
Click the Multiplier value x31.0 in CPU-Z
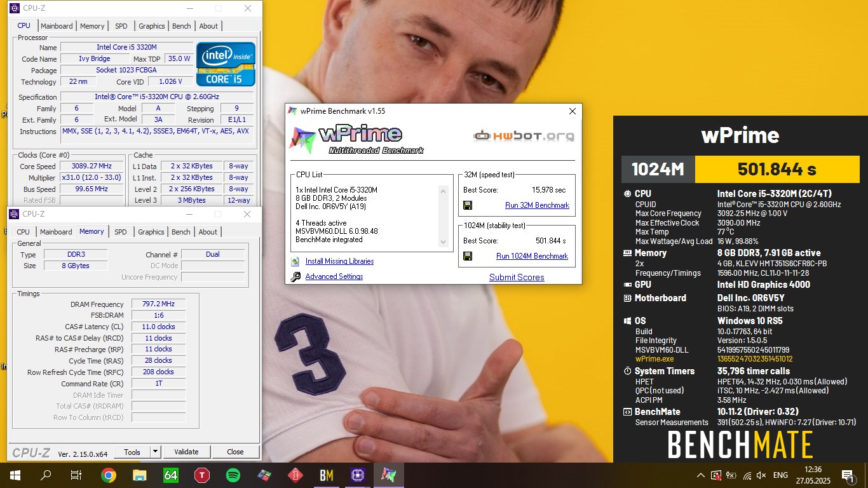pos(92,177)
